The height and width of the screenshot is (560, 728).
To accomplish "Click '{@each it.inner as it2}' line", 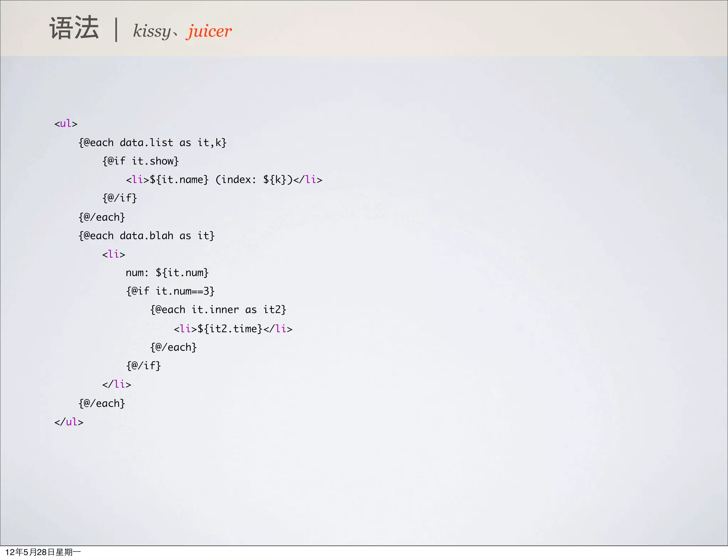I will point(218,310).
